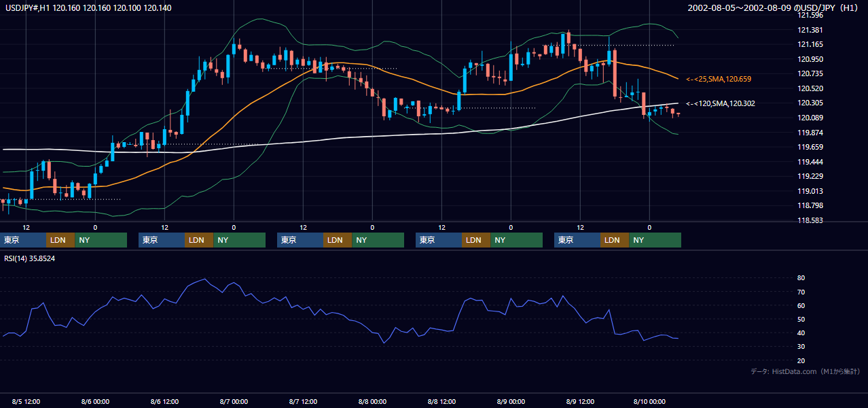Click the 8/9 00:00 date label
The image size is (868, 408).
coord(511,402)
